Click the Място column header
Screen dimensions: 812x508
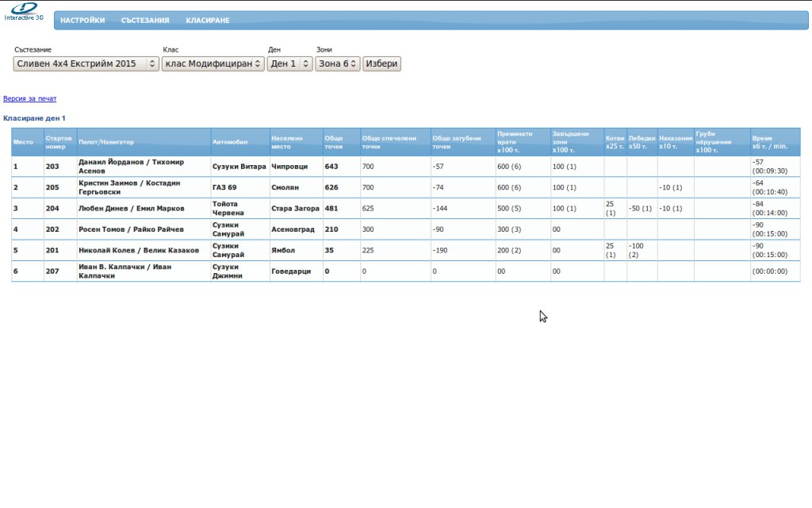(x=23, y=142)
